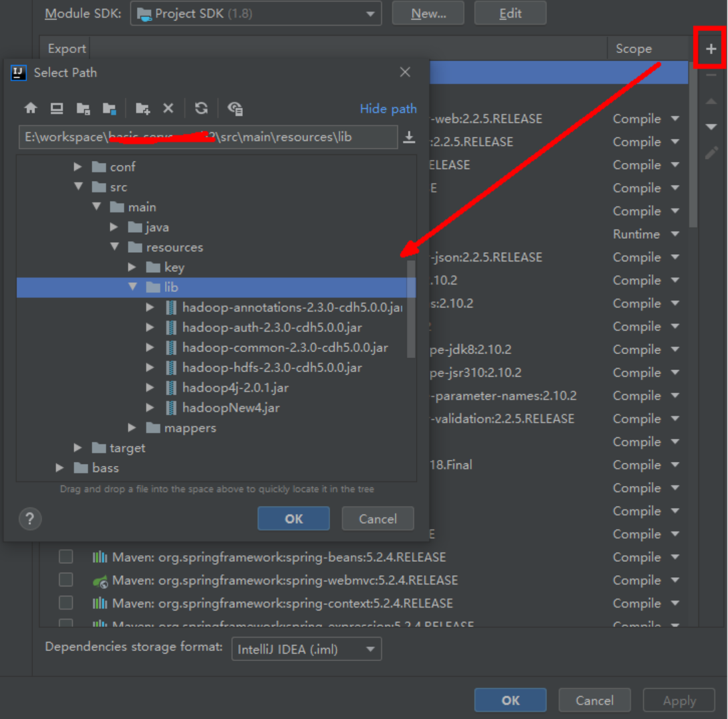Screen dimensions: 728x719
Task: Click the Refresh toolbar icon
Action: [x=201, y=108]
